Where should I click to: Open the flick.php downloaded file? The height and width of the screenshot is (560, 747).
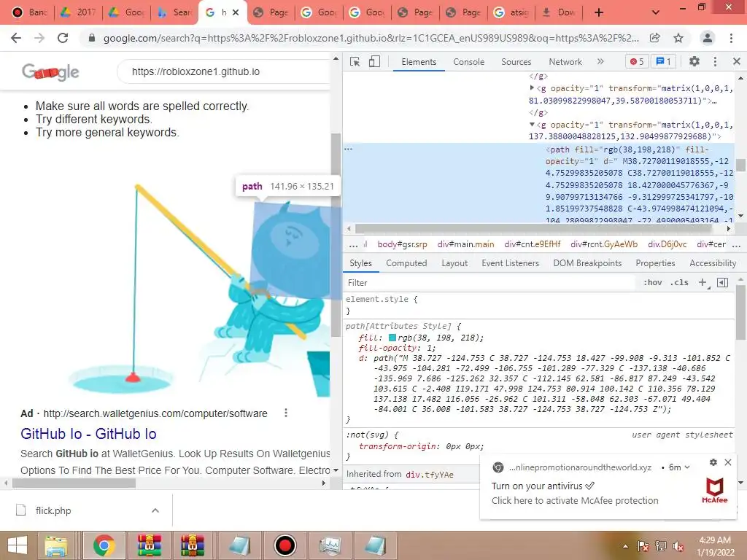point(53,510)
